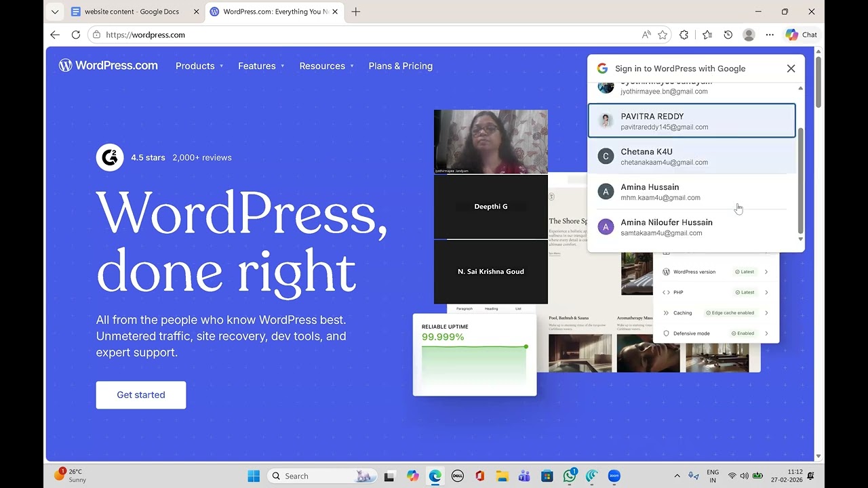Add this page to favorites star

(x=663, y=35)
